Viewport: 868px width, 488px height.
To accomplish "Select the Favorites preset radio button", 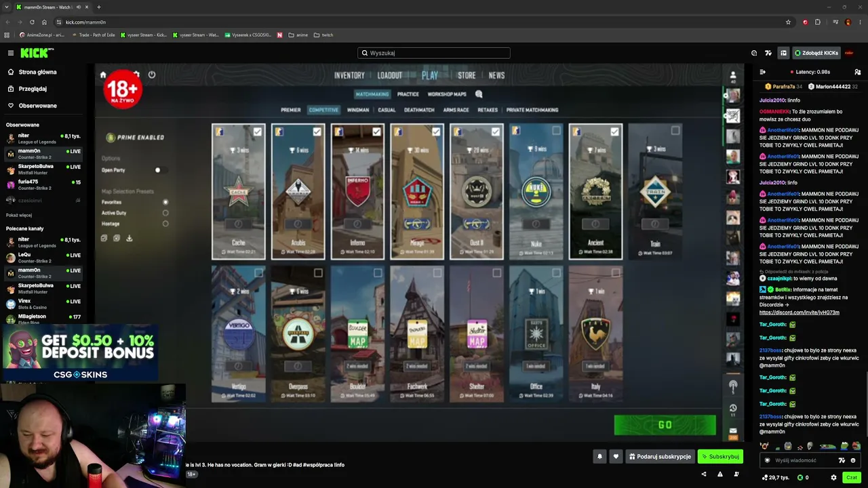I will click(165, 202).
